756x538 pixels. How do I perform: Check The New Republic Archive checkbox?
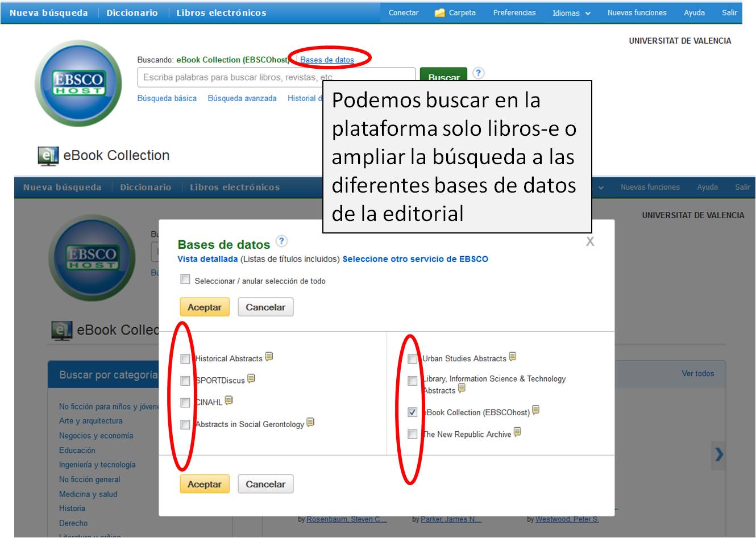click(x=413, y=435)
